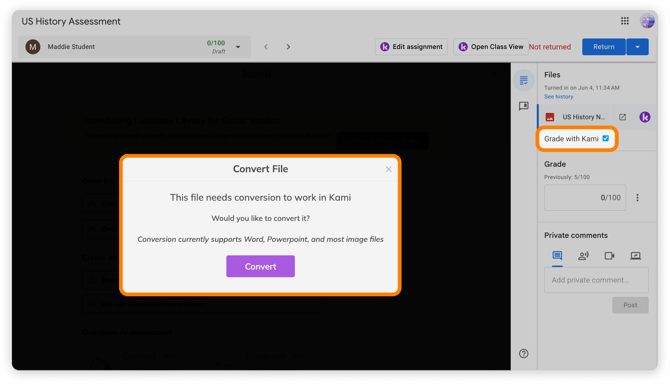The width and height of the screenshot is (670, 384).
Task: Close the Convert File dialog
Action: point(388,169)
